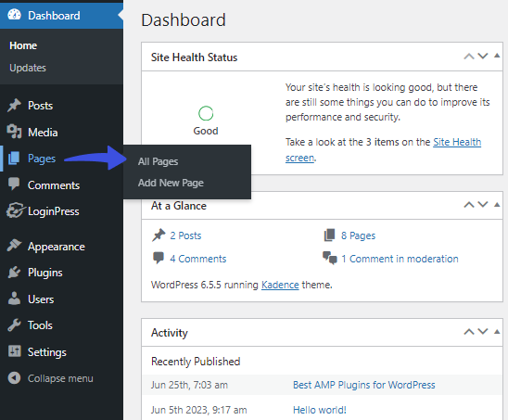Move Activity box up
The width and height of the screenshot is (508, 420).
coord(469,332)
